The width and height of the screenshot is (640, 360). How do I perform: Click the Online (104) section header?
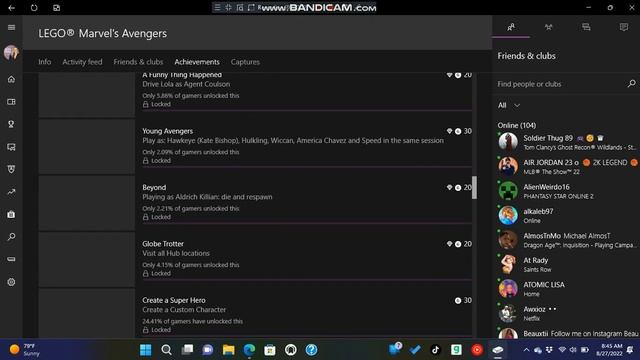[516, 125]
